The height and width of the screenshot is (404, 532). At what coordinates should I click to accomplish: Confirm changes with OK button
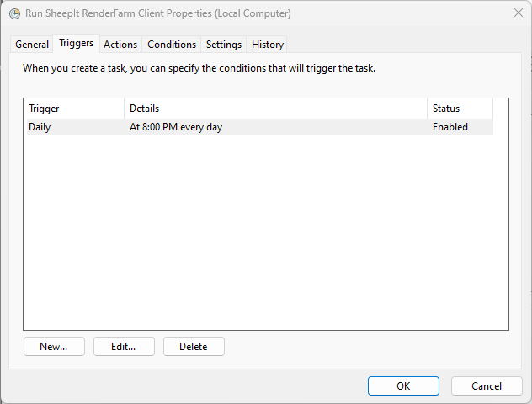[x=403, y=386]
